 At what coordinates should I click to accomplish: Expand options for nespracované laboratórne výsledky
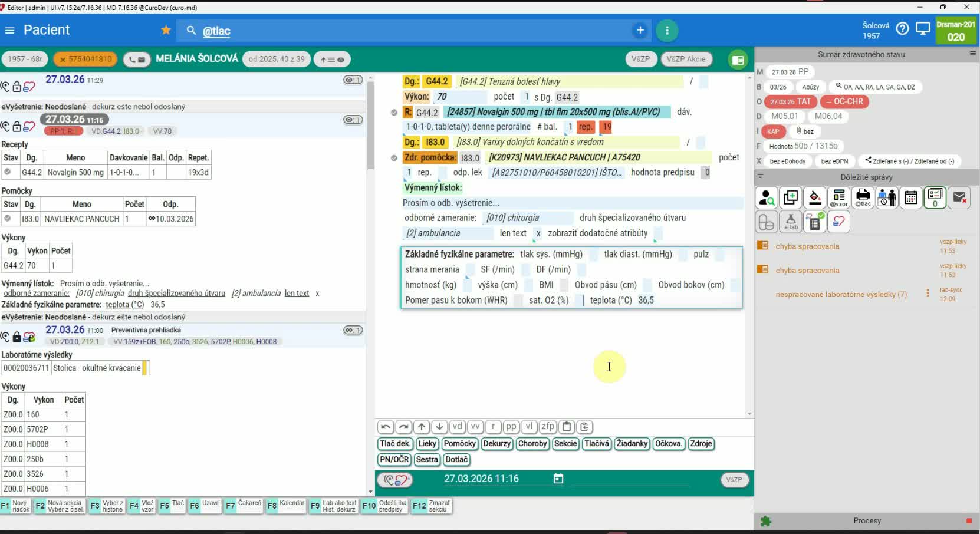928,294
